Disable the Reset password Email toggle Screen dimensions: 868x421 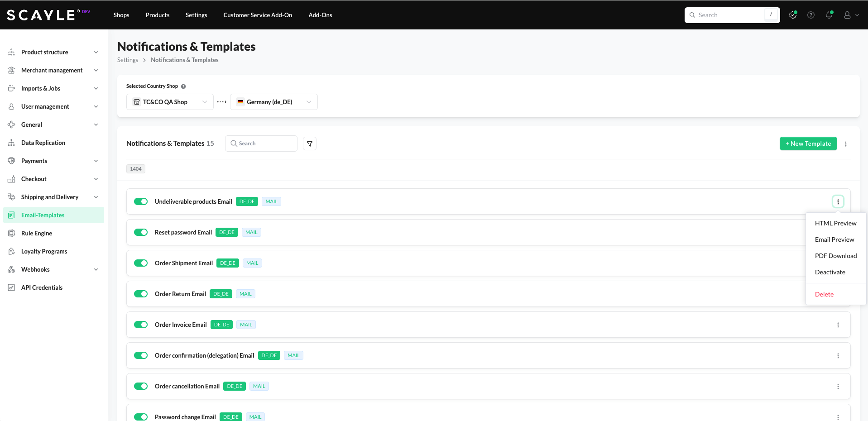tap(141, 232)
